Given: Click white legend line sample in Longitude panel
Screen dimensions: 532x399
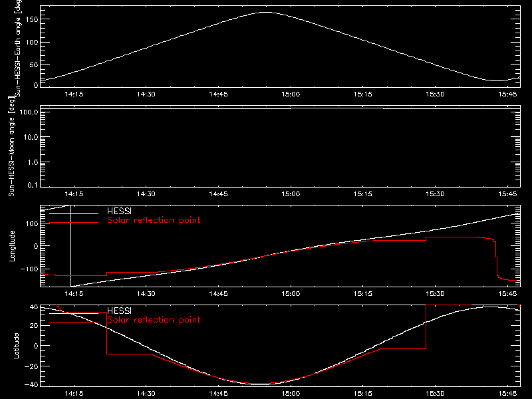Looking at the screenshot, I should 74,213.
